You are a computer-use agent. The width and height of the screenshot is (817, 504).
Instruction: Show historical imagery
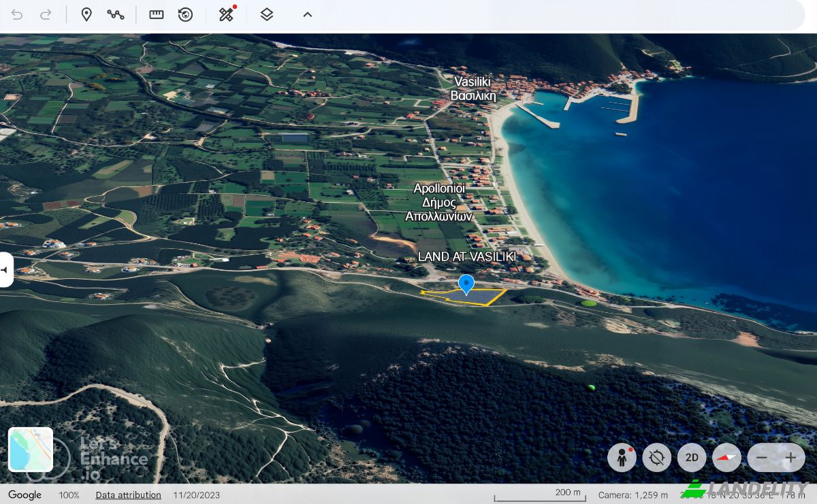(185, 14)
